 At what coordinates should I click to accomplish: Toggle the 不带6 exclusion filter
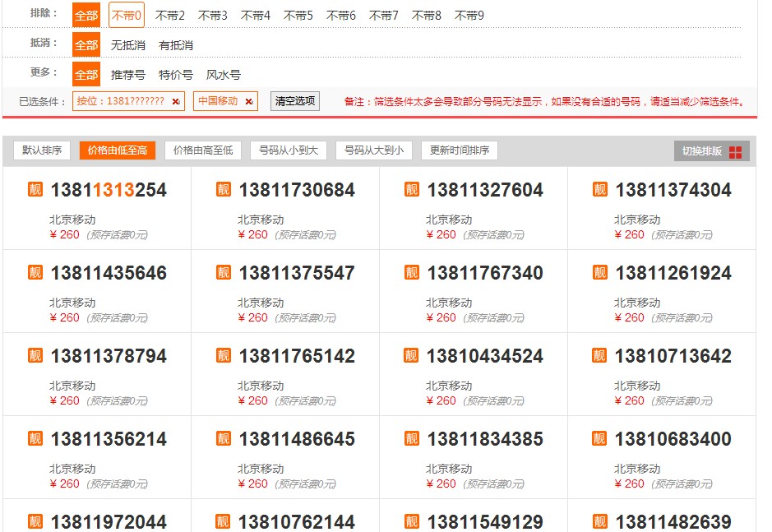tap(341, 16)
